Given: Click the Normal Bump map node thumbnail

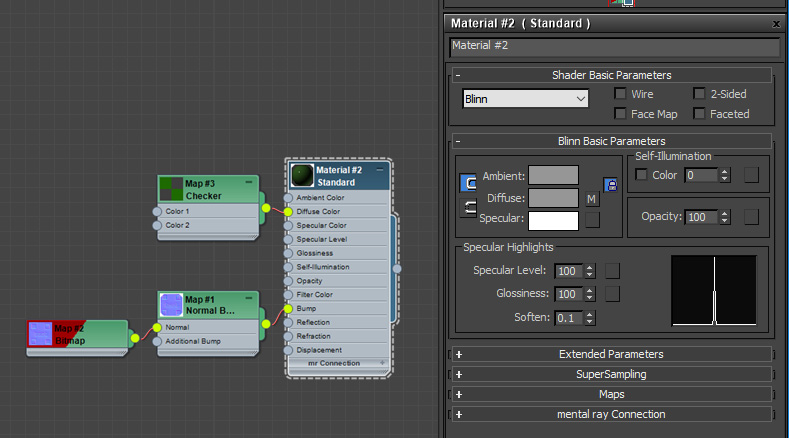Looking at the screenshot, I should pos(172,304).
